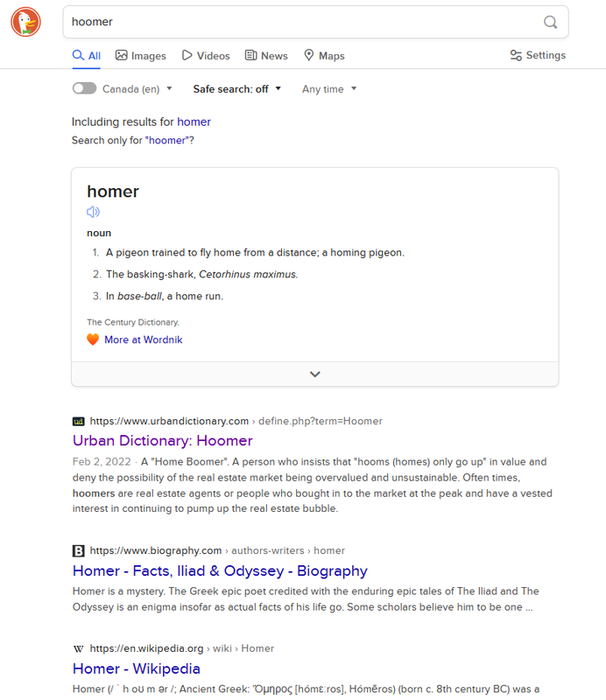Screen dimensions: 606x700
Task: Play the homer pronunciation audio
Action: coord(93,212)
